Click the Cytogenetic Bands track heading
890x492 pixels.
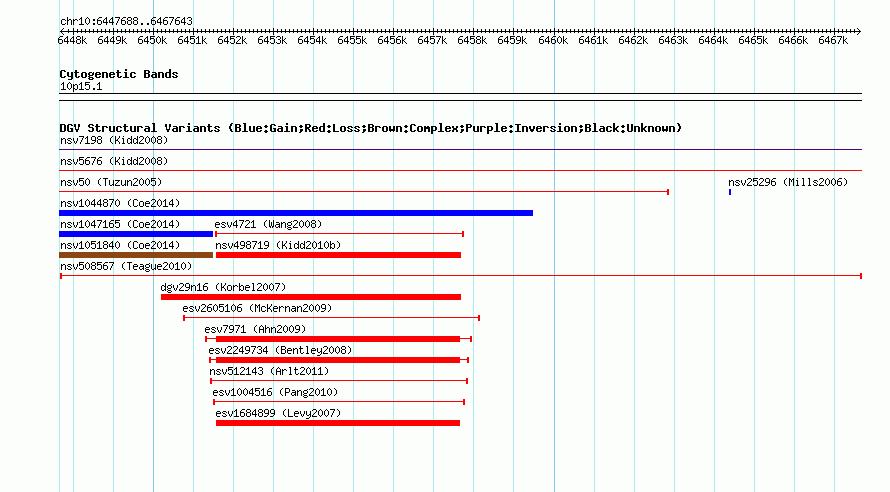tap(119, 74)
